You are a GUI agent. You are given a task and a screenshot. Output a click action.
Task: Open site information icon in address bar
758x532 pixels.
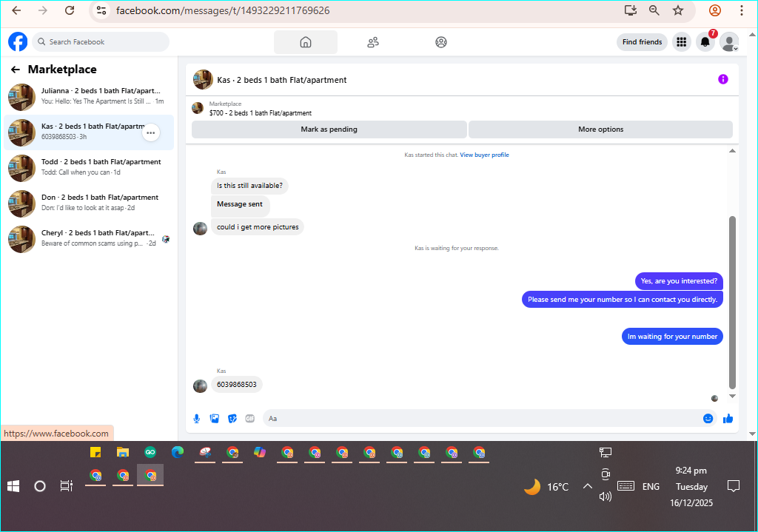click(101, 10)
